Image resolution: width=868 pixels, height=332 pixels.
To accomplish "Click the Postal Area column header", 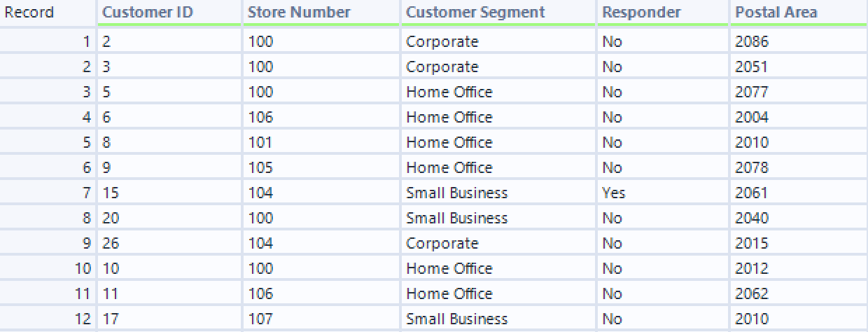I will pyautogui.click(x=776, y=13).
